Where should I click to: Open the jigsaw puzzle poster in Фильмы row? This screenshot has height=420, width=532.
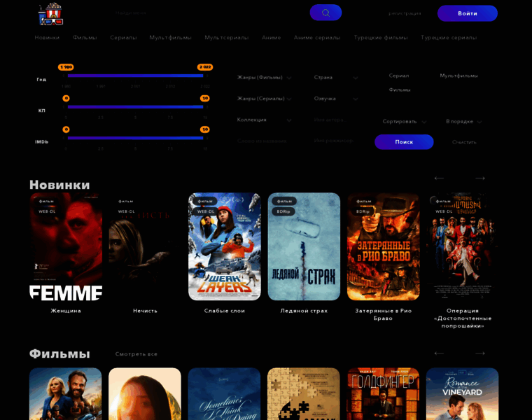304,394
